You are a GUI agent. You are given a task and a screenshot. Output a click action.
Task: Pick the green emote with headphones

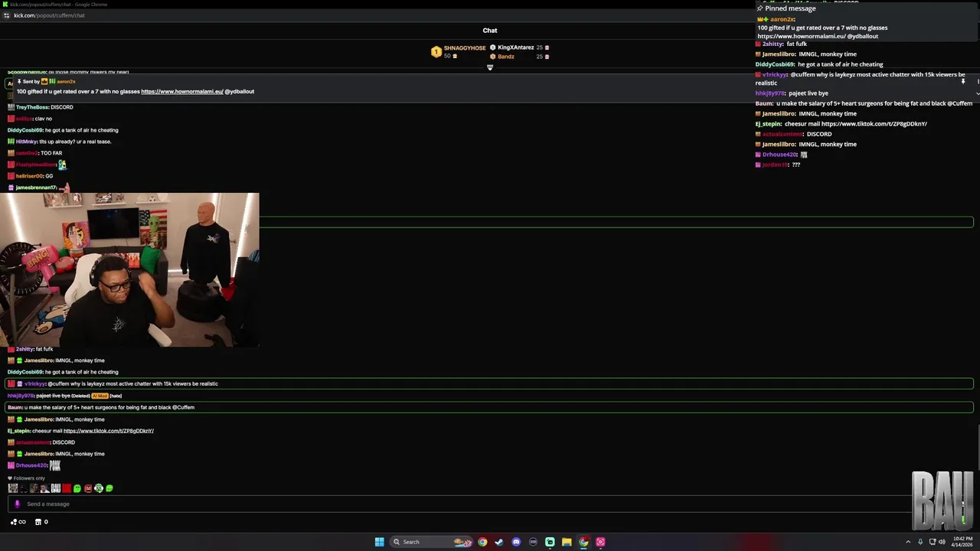pos(99,488)
